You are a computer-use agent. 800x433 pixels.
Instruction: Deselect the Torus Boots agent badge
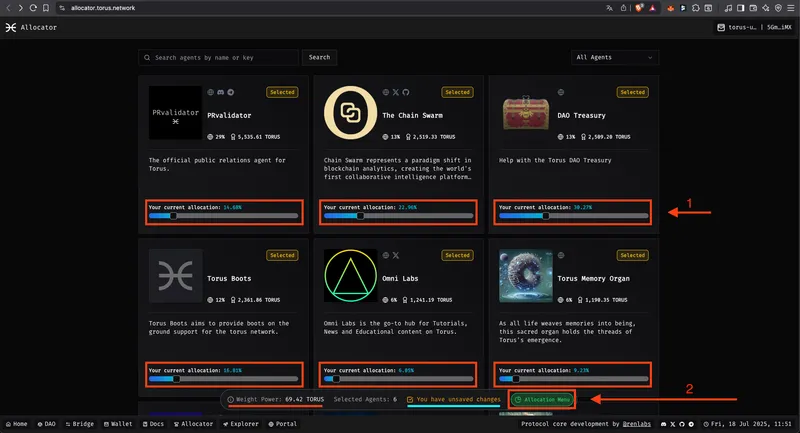282,255
